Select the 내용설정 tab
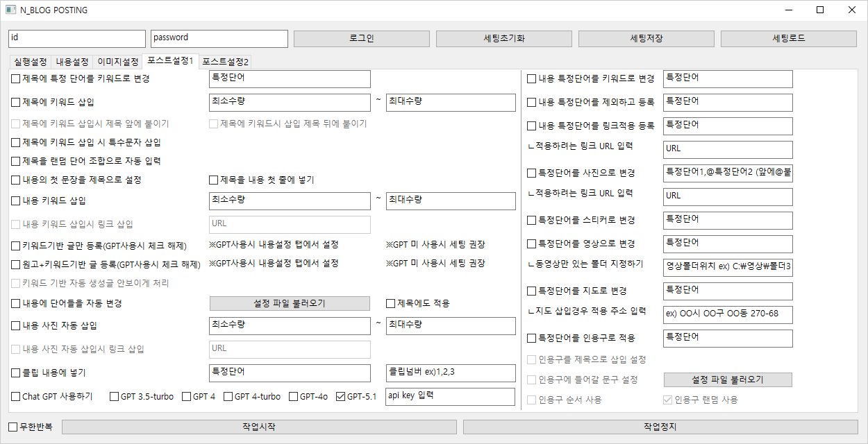 [x=72, y=62]
